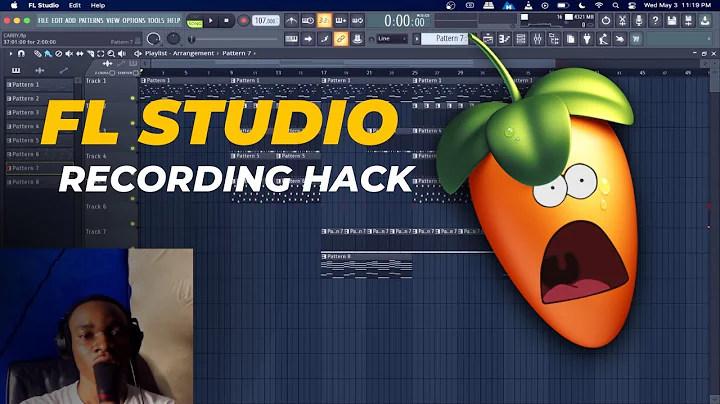
Task: Open the View Playlist icon
Action: click(x=488, y=39)
